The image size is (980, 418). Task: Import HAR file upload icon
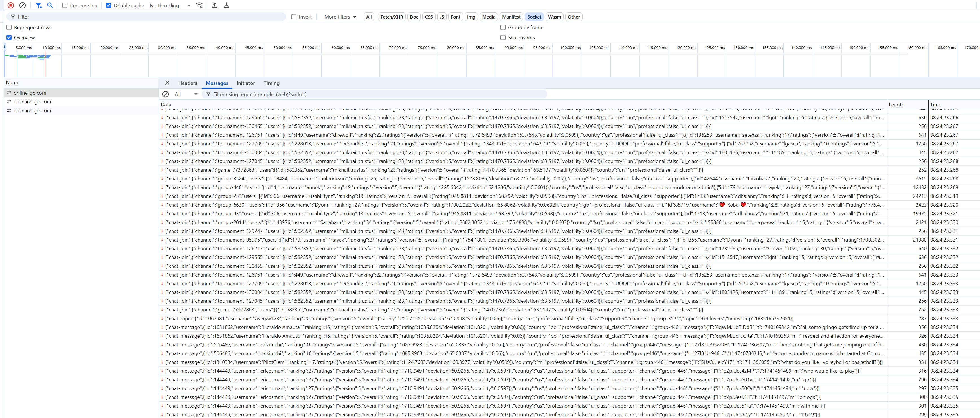(215, 5)
